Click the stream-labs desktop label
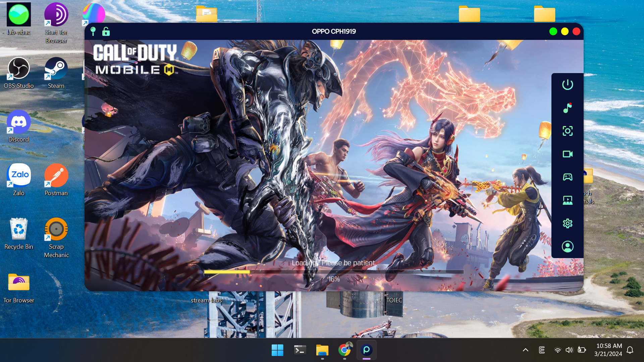This screenshot has height=362, width=644. pyautogui.click(x=206, y=300)
